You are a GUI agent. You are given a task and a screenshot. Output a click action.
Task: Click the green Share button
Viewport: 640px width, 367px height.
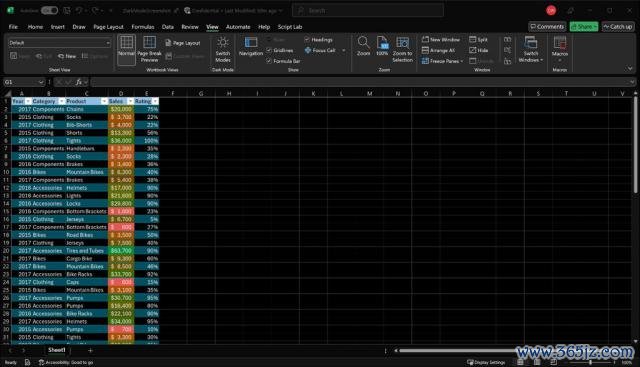click(584, 27)
